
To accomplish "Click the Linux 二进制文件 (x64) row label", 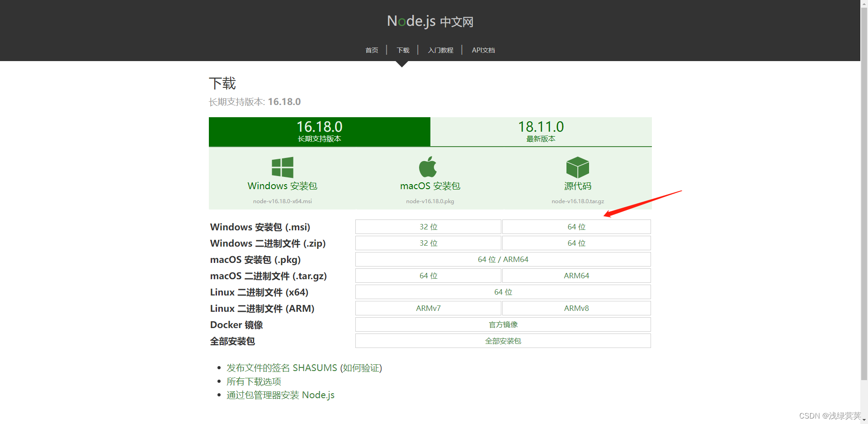I will pyautogui.click(x=259, y=292).
